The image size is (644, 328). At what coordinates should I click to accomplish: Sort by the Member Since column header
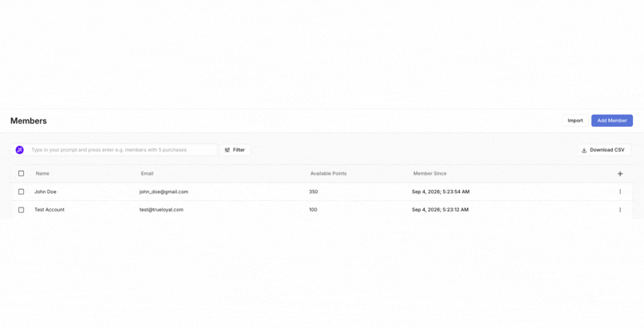[430, 173]
